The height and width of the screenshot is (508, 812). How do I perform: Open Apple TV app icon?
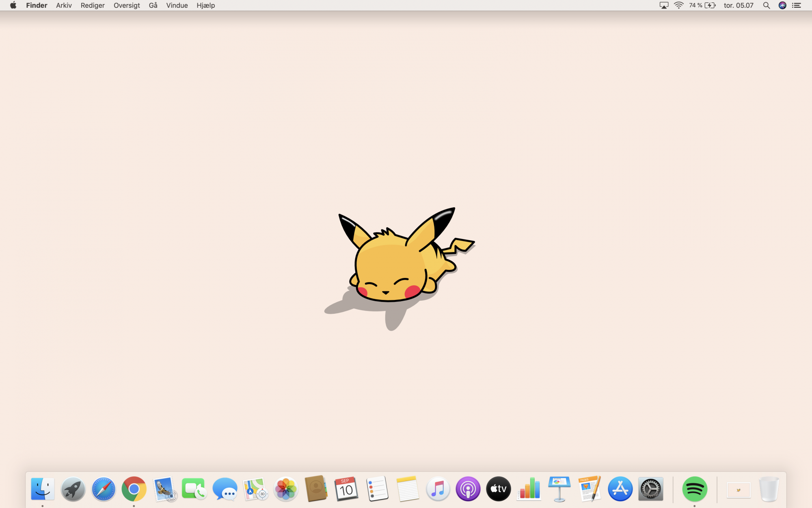point(498,489)
